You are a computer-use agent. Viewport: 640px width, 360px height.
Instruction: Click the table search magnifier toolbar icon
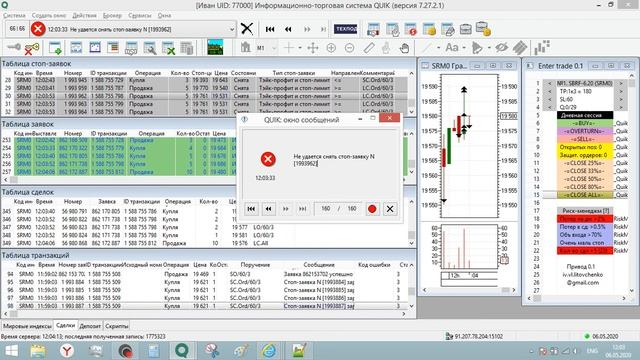pyautogui.click(x=149, y=48)
